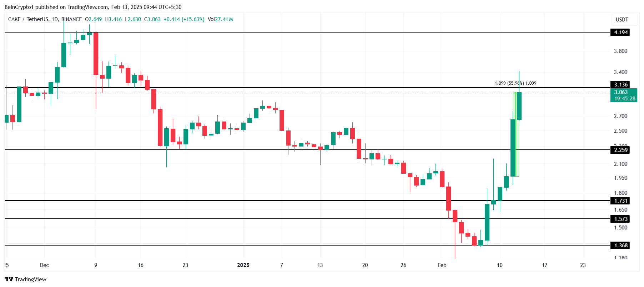644x287 pixels.
Task: Click the 3.136 horizontal line price label
Action: pos(620,85)
